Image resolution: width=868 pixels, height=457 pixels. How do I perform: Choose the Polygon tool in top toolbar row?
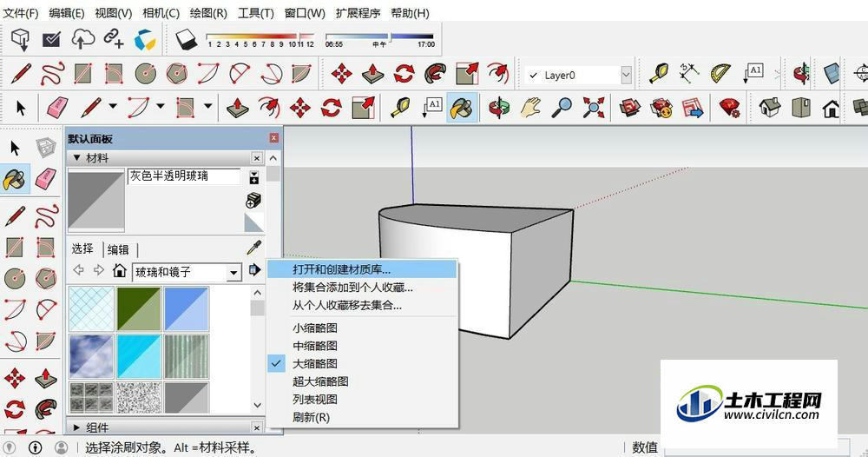click(176, 73)
